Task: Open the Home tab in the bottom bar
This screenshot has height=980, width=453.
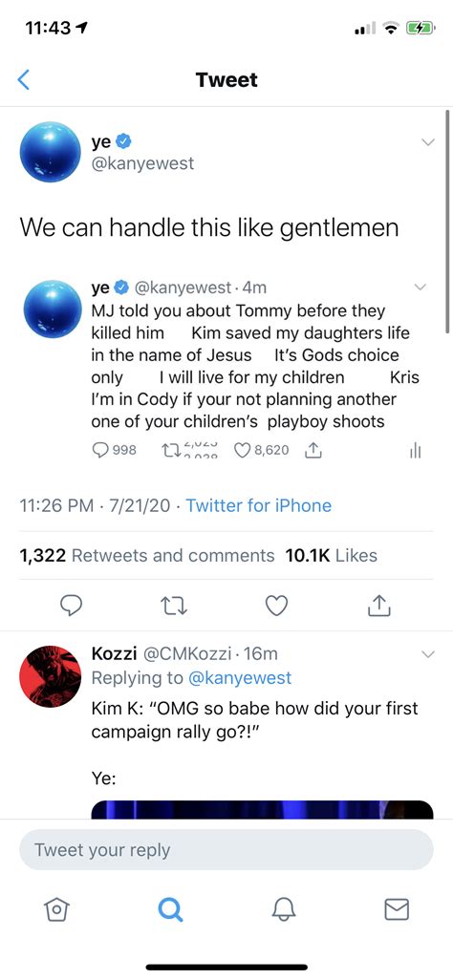Action: pos(57,909)
